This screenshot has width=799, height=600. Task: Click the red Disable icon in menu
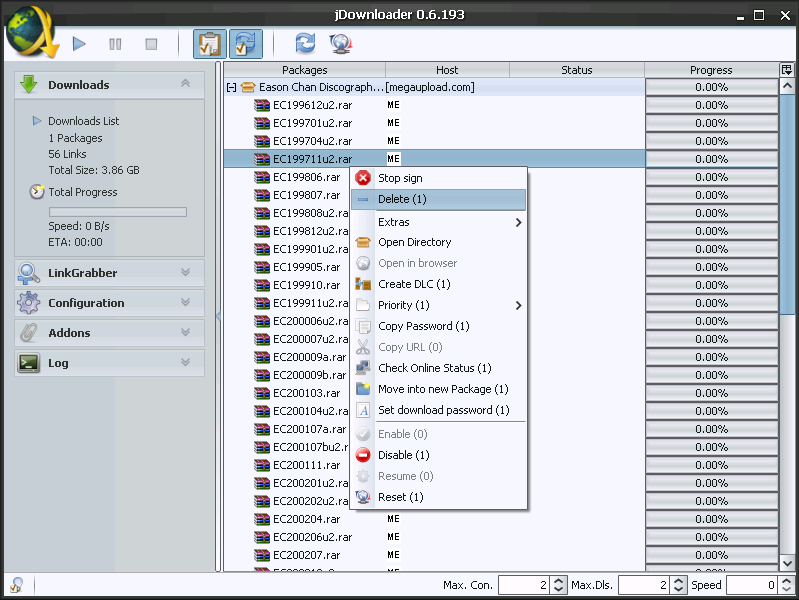coord(363,455)
